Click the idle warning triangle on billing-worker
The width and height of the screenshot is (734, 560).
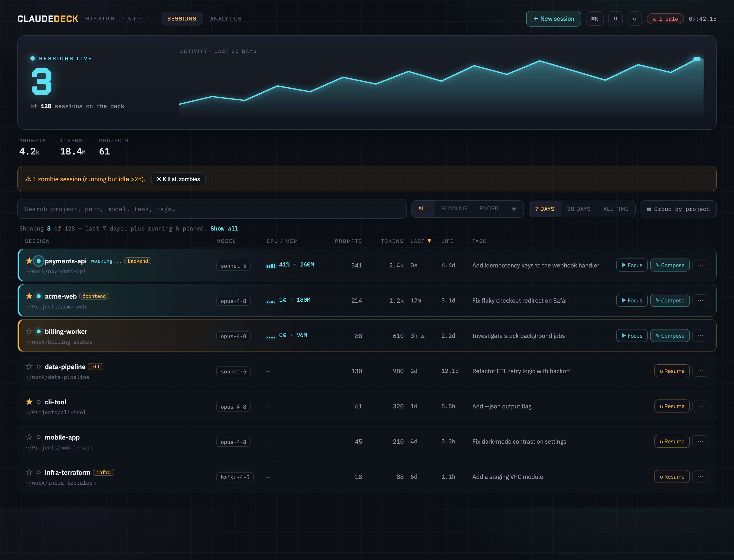pyautogui.click(x=423, y=336)
